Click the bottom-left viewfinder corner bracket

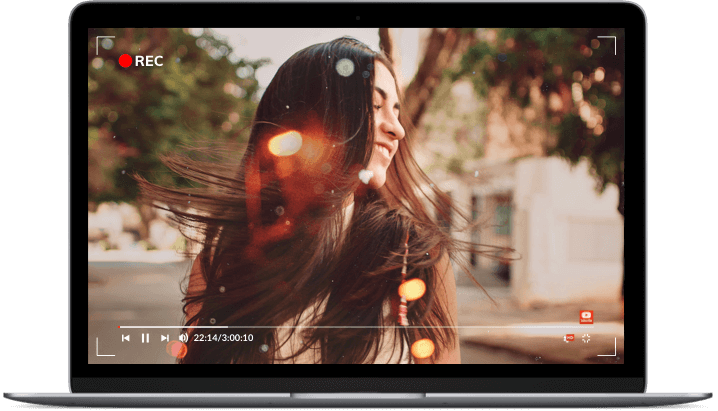103,349
